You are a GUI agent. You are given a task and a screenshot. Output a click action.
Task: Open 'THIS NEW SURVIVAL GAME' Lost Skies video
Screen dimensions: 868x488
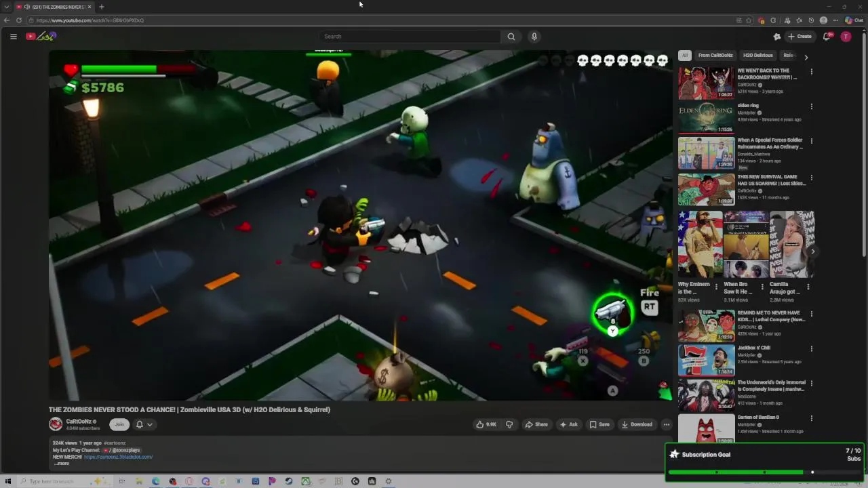(x=706, y=189)
